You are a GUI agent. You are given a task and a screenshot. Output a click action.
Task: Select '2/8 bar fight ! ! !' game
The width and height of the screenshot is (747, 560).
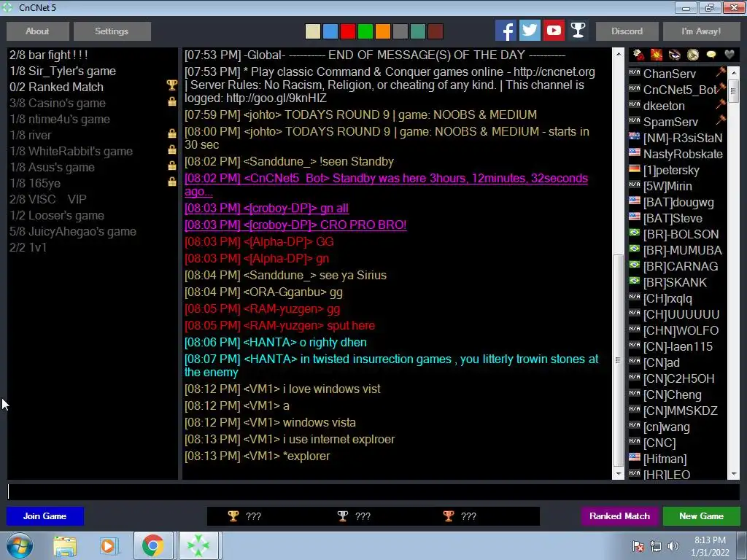tap(93, 55)
